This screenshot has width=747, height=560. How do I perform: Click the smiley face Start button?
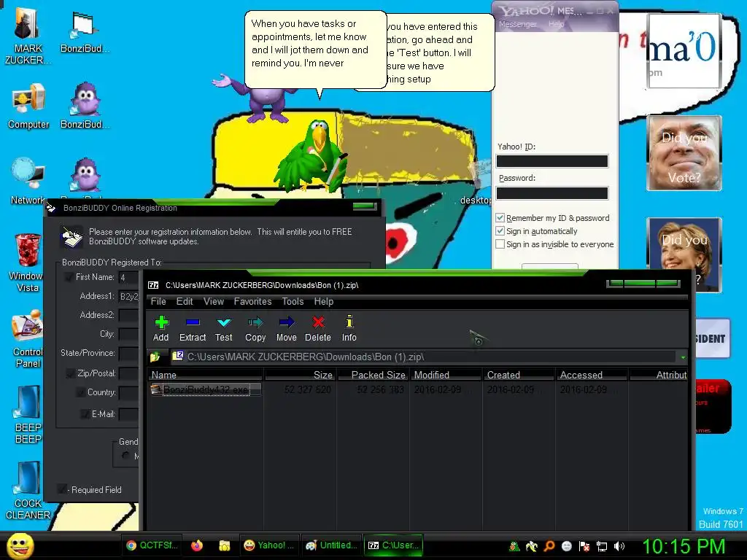pos(20,545)
